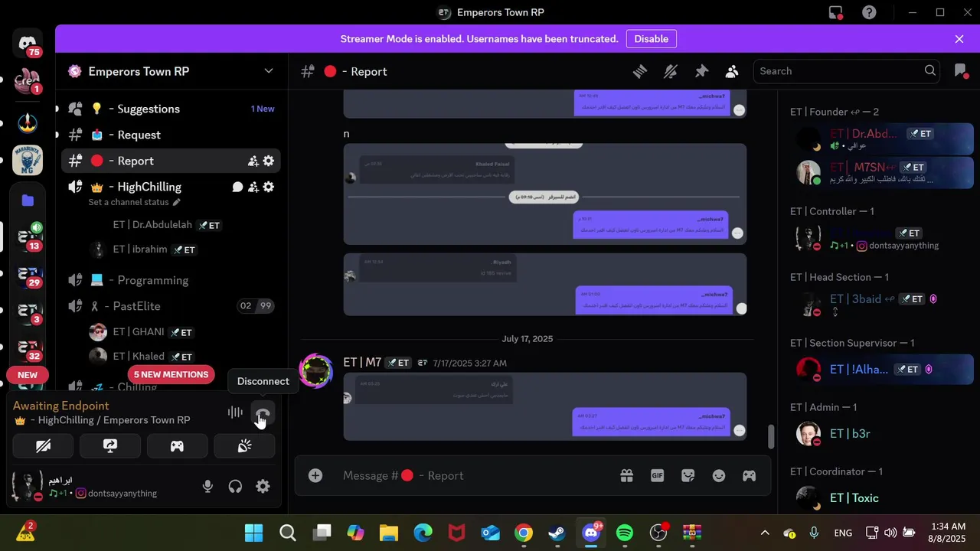Click ET | M7 avatar in chat
Viewport: 980px width, 551px height.
point(315,373)
